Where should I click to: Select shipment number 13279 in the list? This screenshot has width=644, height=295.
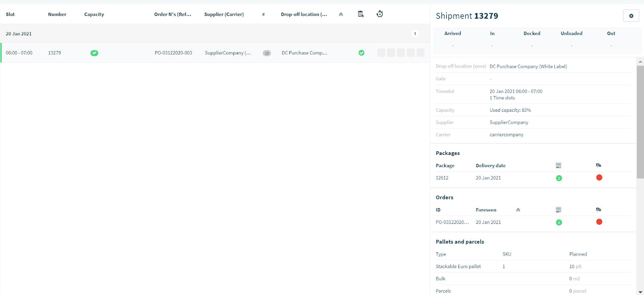[x=54, y=53]
